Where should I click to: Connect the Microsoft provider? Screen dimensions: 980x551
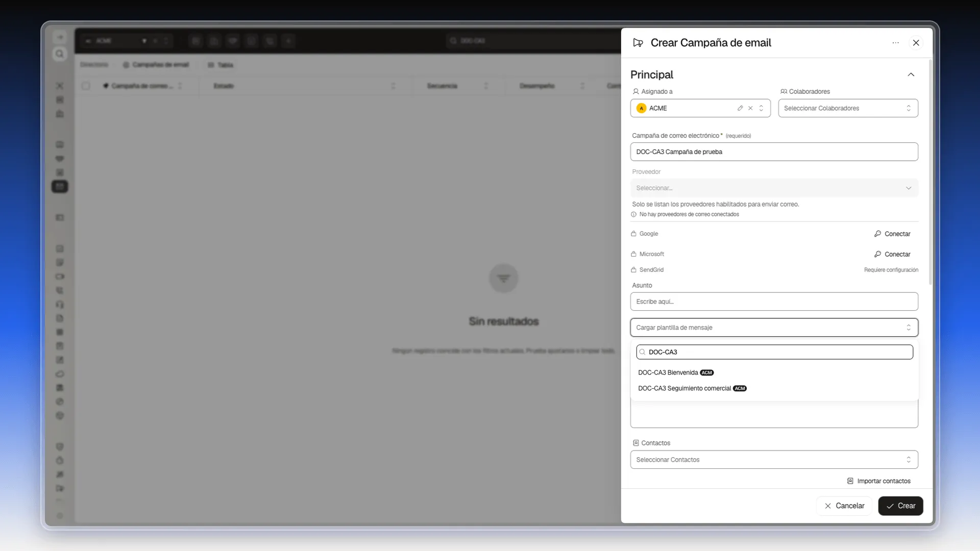[x=892, y=254]
